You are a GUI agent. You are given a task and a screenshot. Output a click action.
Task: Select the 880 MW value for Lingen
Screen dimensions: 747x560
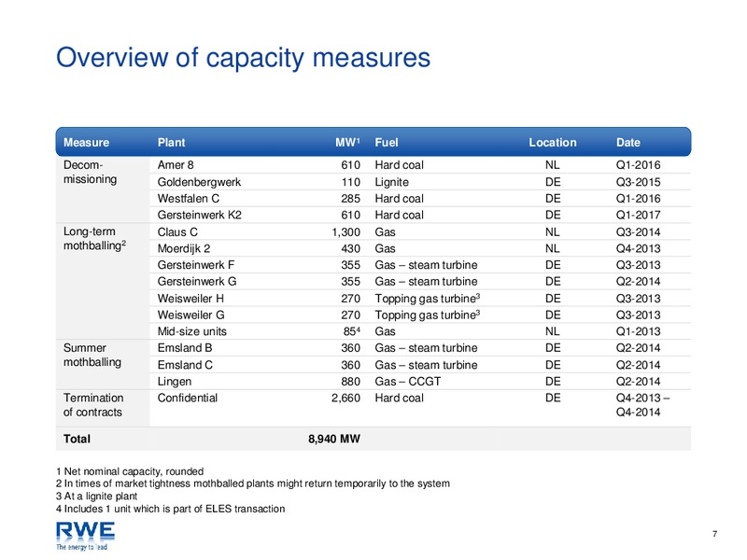pos(351,382)
